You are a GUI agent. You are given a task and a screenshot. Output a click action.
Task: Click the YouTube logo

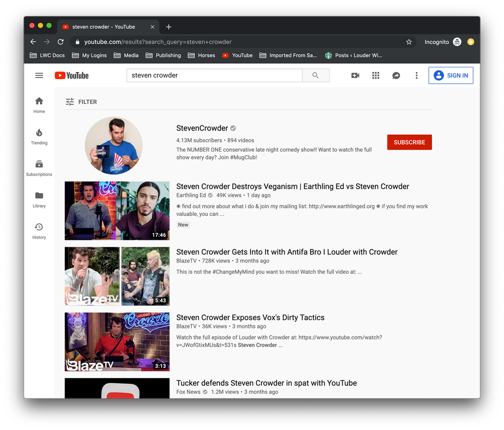pos(71,76)
